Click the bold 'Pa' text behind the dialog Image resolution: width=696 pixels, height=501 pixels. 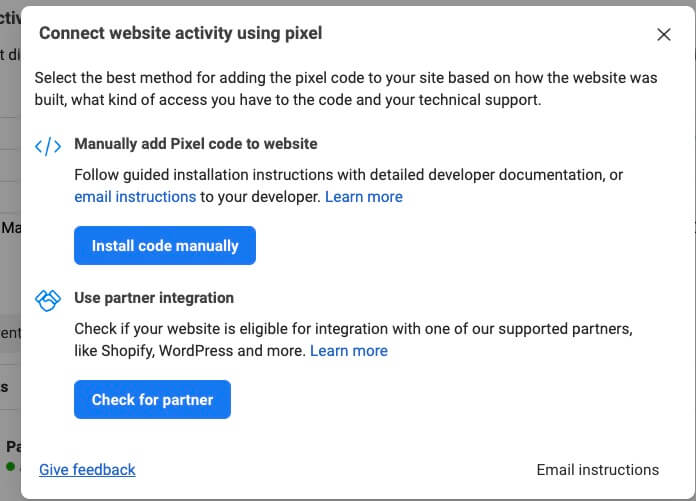point(13,446)
